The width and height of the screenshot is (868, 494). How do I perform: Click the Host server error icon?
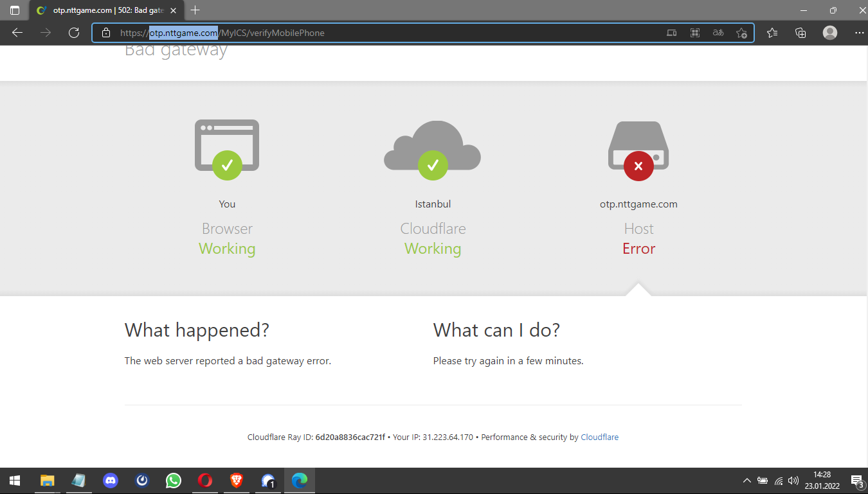pos(638,150)
